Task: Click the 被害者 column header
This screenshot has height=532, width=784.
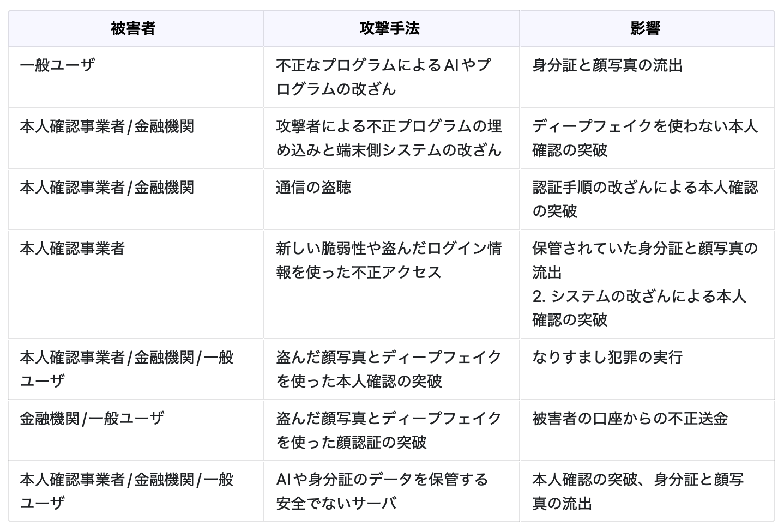Action: pos(133,28)
